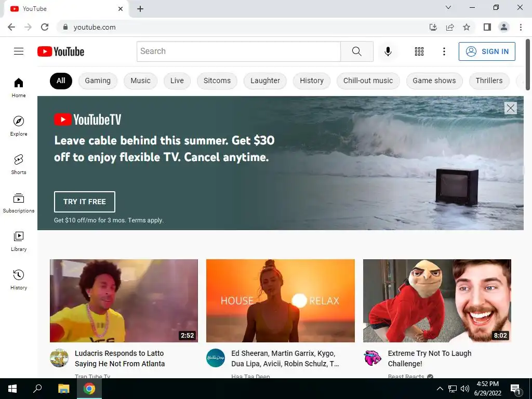Open Chrome profile avatar
The image size is (532, 399).
pyautogui.click(x=504, y=27)
